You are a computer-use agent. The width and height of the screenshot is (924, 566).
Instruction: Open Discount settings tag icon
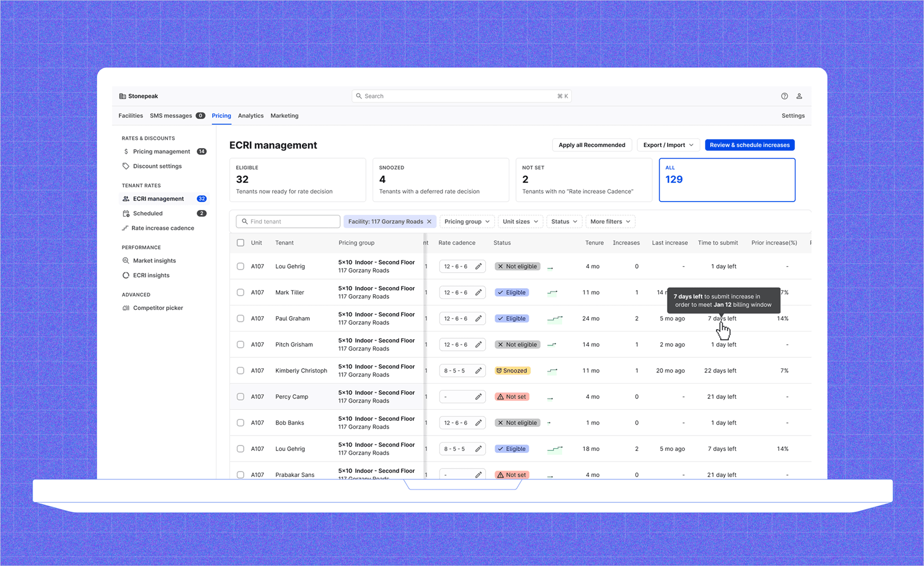click(126, 166)
